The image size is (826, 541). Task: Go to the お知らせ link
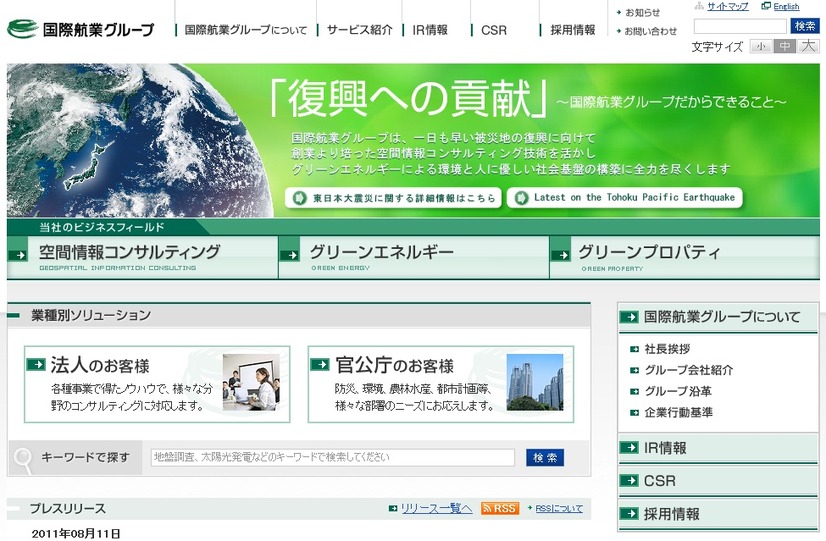[x=642, y=13]
